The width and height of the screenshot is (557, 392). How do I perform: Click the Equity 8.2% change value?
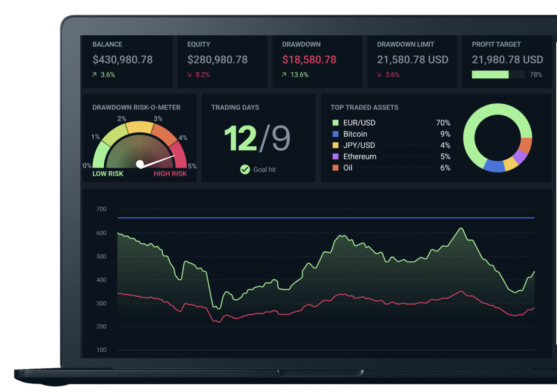tap(203, 75)
